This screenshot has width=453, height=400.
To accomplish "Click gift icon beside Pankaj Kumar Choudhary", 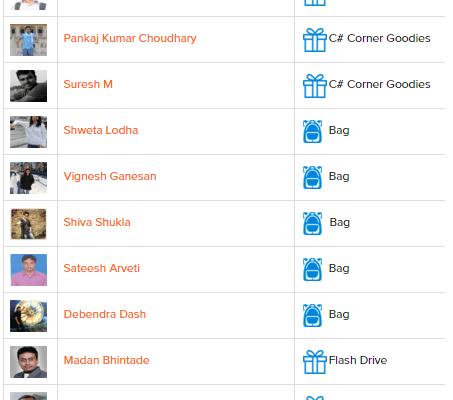I will [315, 40].
